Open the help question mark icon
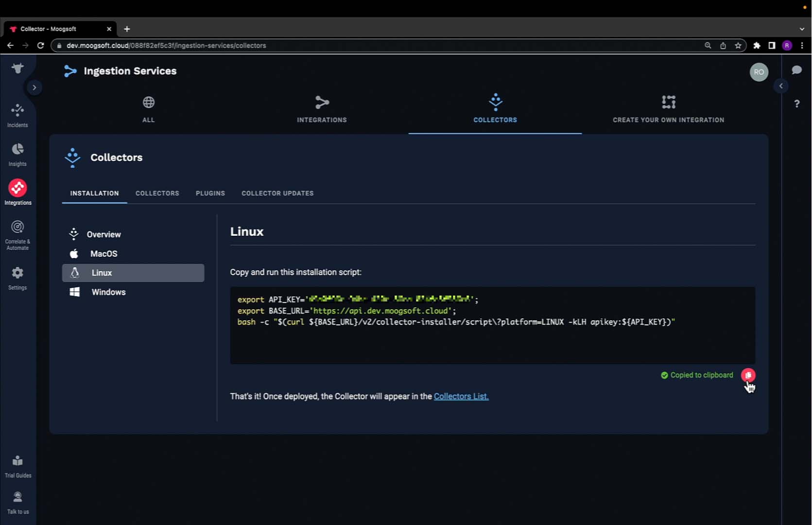Viewport: 812px width, 525px height. click(x=797, y=104)
